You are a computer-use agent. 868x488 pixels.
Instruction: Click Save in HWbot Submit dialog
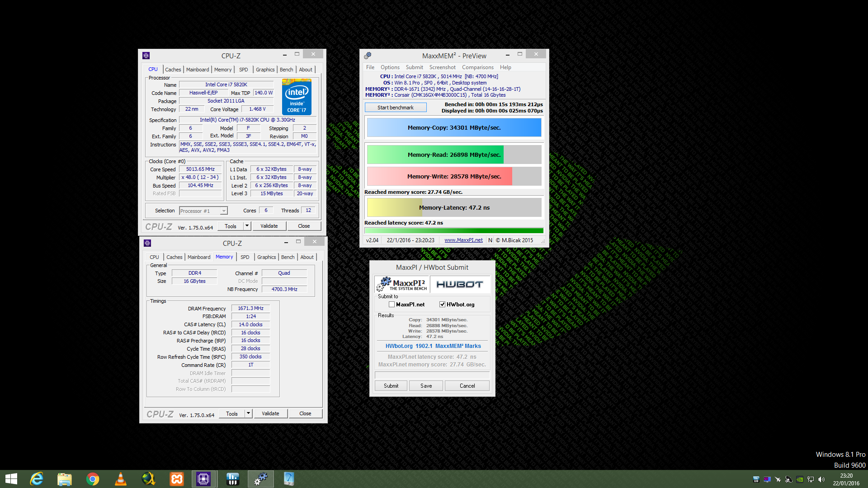coord(426,386)
